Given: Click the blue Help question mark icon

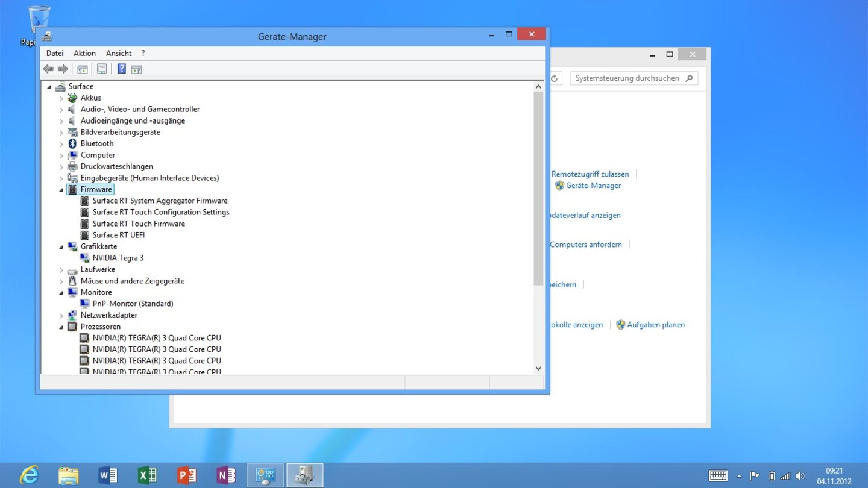Looking at the screenshot, I should point(122,69).
